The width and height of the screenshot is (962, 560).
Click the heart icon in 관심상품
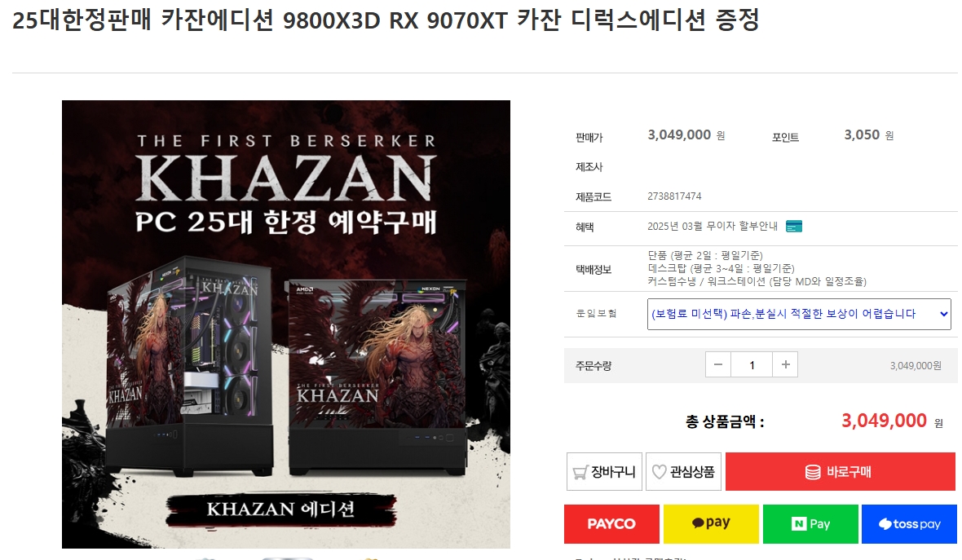659,472
